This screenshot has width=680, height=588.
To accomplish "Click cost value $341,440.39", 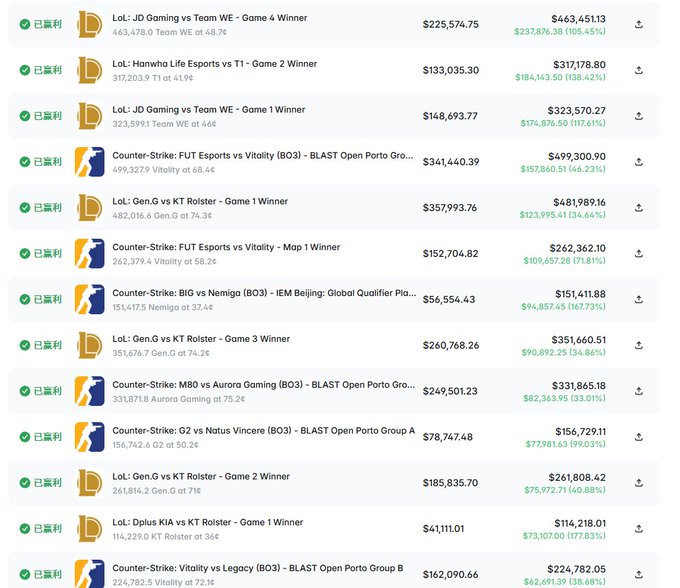I will tap(451, 162).
